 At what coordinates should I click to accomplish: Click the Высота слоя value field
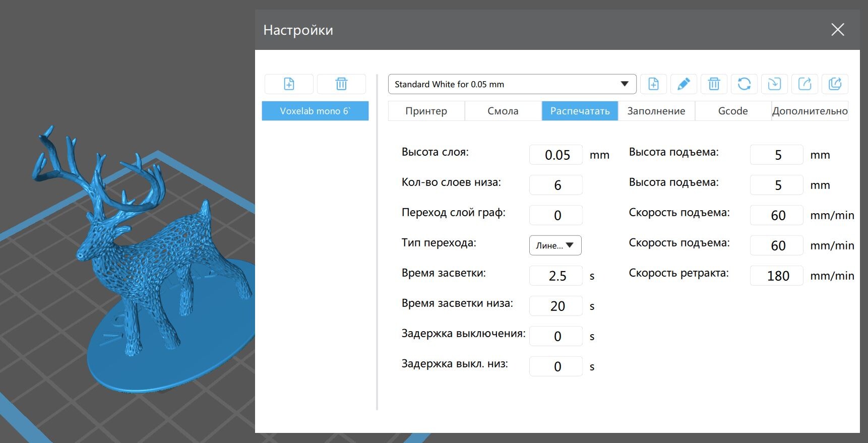point(556,155)
